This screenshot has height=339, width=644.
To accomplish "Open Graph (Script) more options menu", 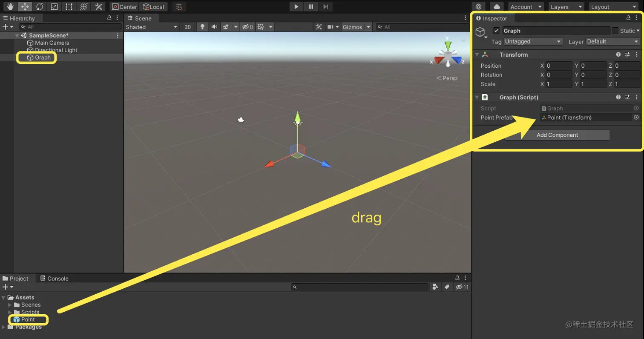I will tap(637, 97).
